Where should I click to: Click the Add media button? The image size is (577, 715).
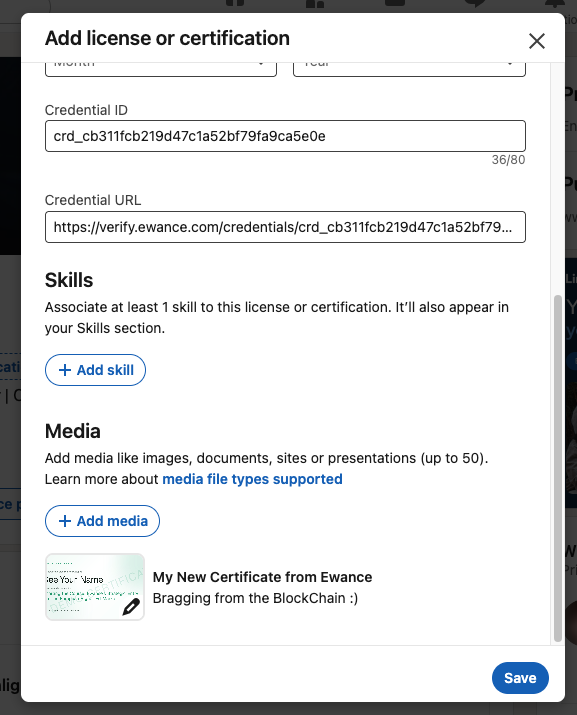(x=102, y=521)
